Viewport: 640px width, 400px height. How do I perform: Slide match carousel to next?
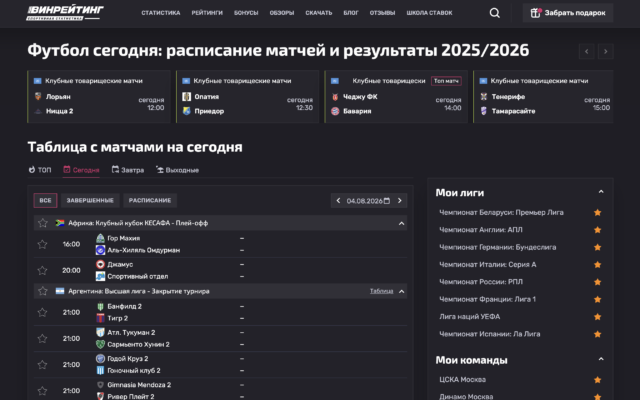pos(606,51)
